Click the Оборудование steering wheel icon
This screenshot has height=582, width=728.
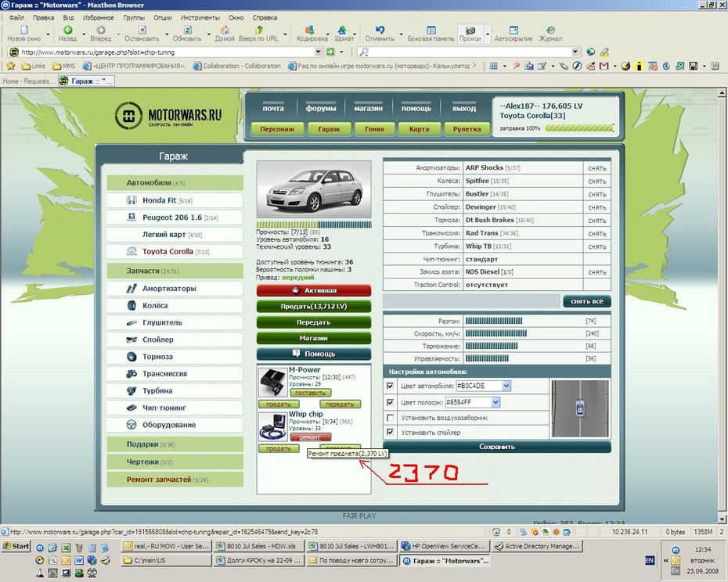[132, 425]
